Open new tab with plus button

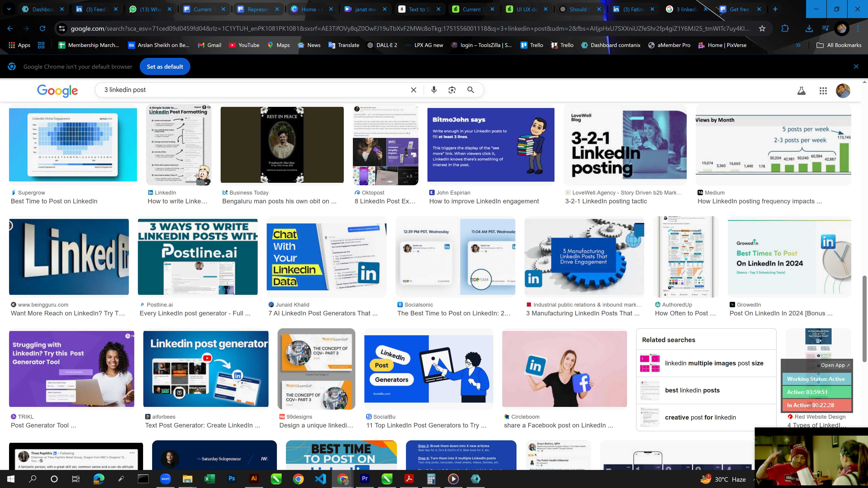[x=775, y=9]
